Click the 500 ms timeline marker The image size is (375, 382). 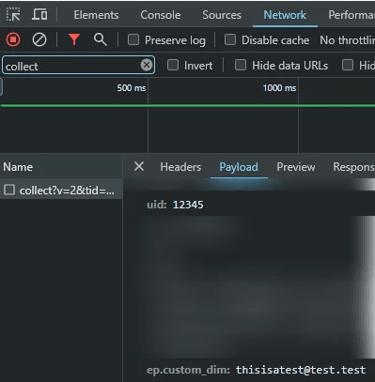point(131,88)
